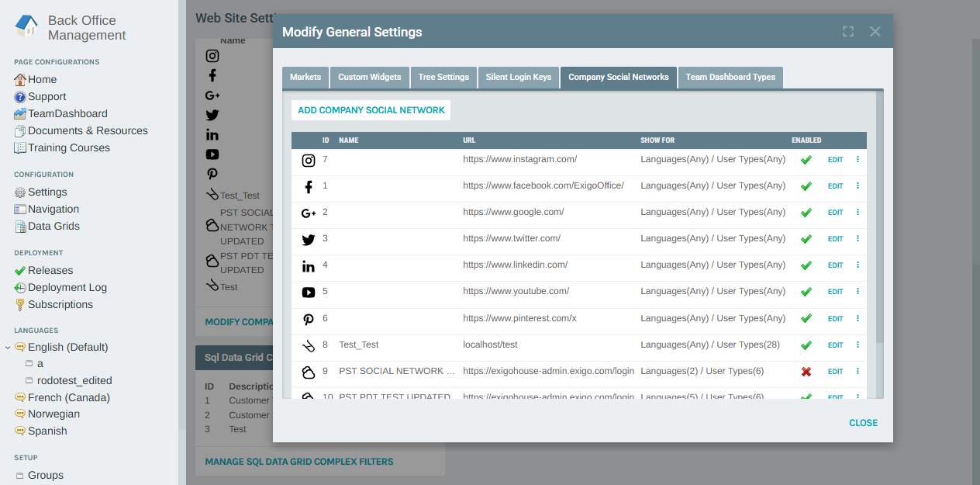The width and height of the screenshot is (980, 485).
Task: Open the Silent Login Keys tab
Action: coord(519,78)
